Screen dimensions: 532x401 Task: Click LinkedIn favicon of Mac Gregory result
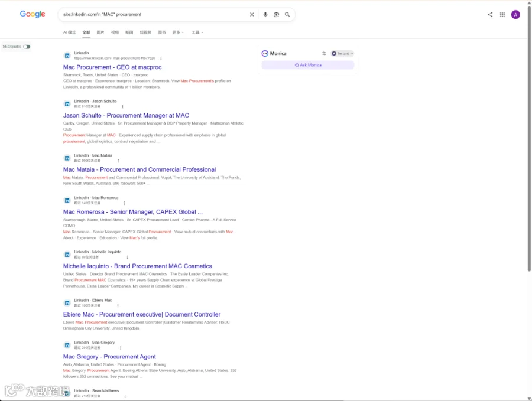coord(67,345)
